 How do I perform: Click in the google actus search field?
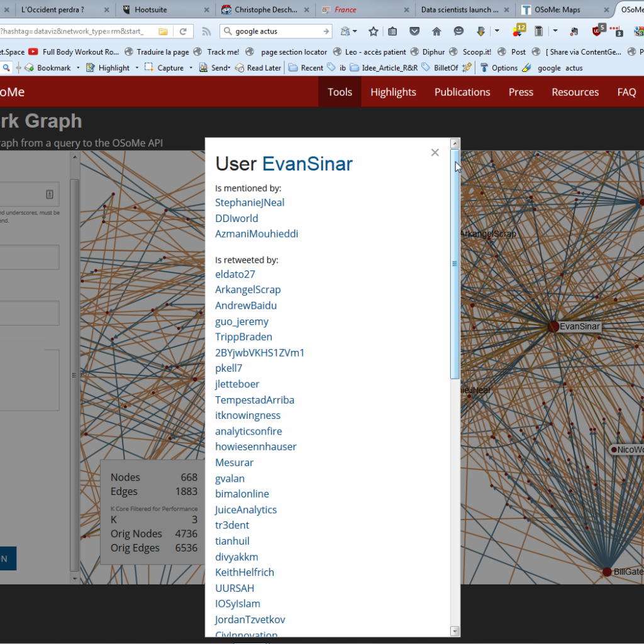277,31
